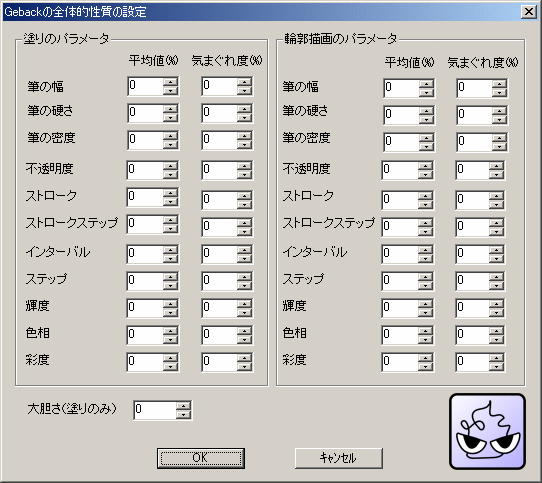Click the 大胆さ(塗りのみ) input field
Screen dimensions: 542x483
(x=155, y=410)
